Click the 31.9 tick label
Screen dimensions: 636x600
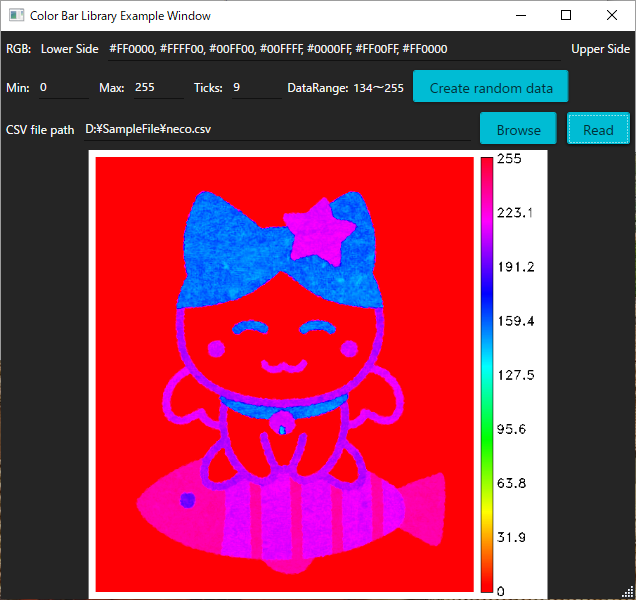point(511,538)
